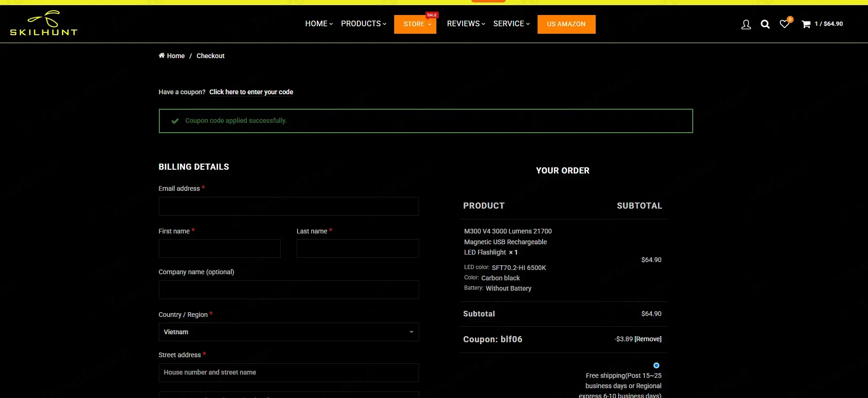Click the Email address field
This screenshot has width=868, height=398.
pyautogui.click(x=289, y=206)
